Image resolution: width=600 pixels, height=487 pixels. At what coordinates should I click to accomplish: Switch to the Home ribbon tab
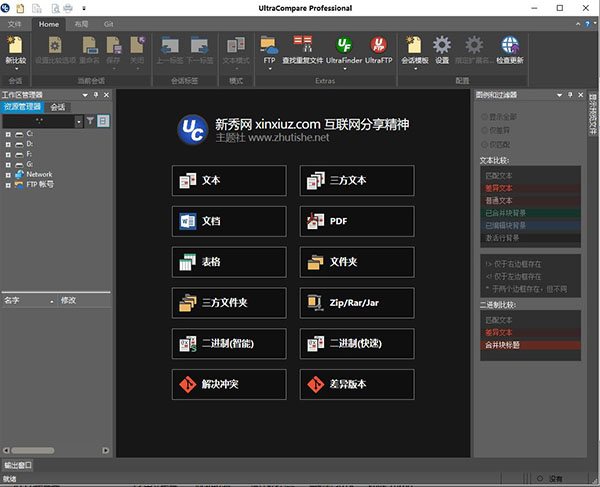(49, 24)
